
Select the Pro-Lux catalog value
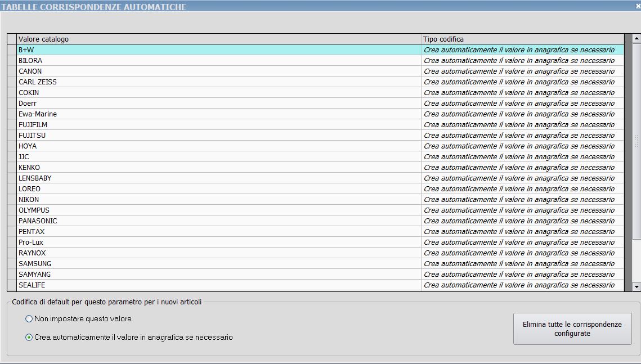pyautogui.click(x=219, y=242)
